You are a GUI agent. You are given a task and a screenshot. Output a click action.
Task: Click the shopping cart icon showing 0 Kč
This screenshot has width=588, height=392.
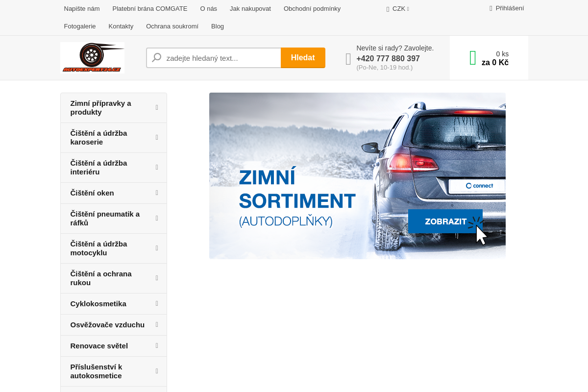pyautogui.click(x=472, y=57)
